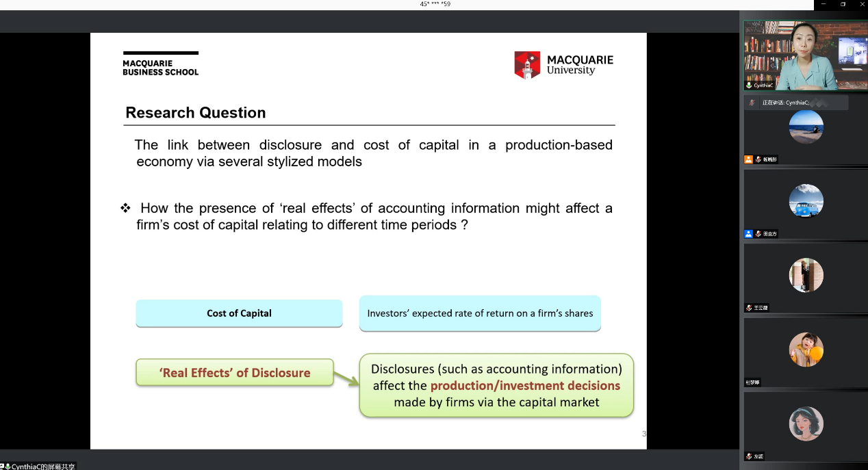Click the meeting ID in title bar

click(435, 4)
